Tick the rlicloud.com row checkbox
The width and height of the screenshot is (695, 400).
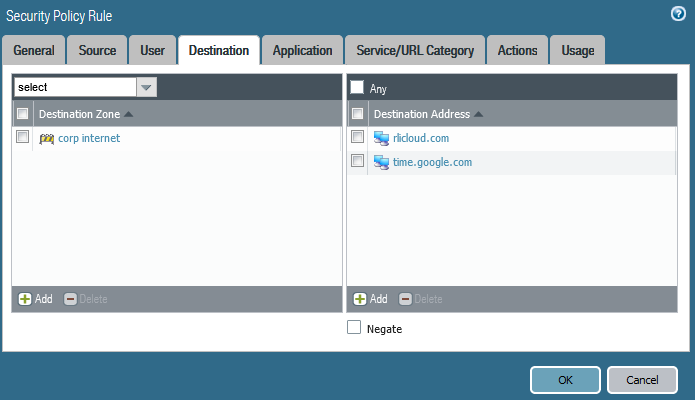click(357, 137)
